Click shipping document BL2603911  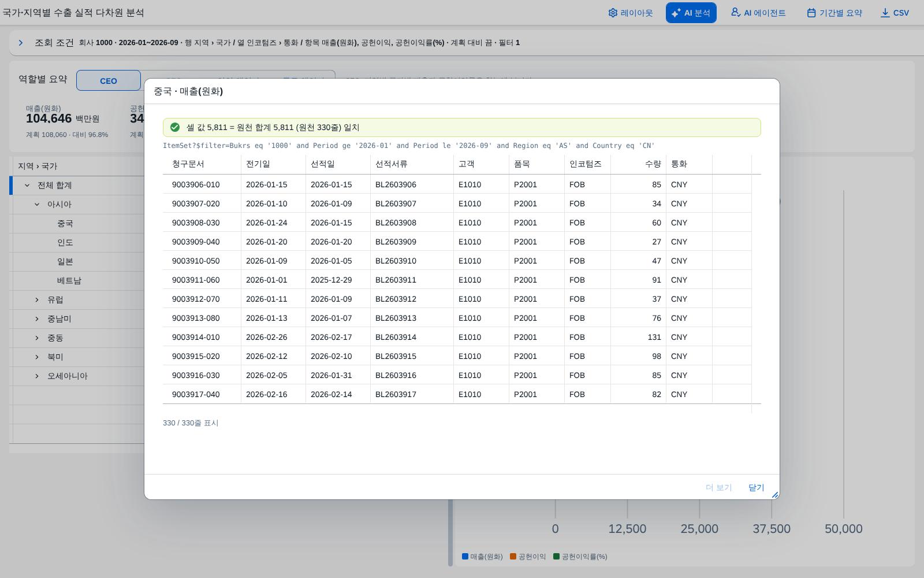tap(396, 280)
